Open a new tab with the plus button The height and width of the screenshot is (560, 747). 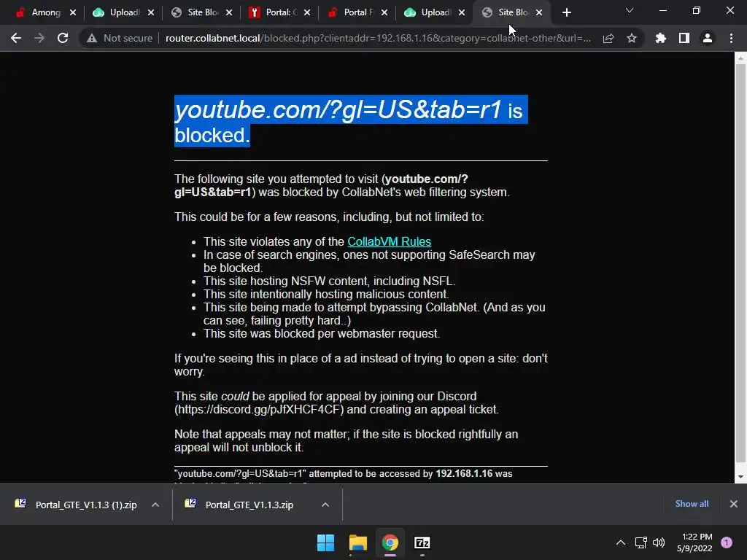(x=566, y=13)
